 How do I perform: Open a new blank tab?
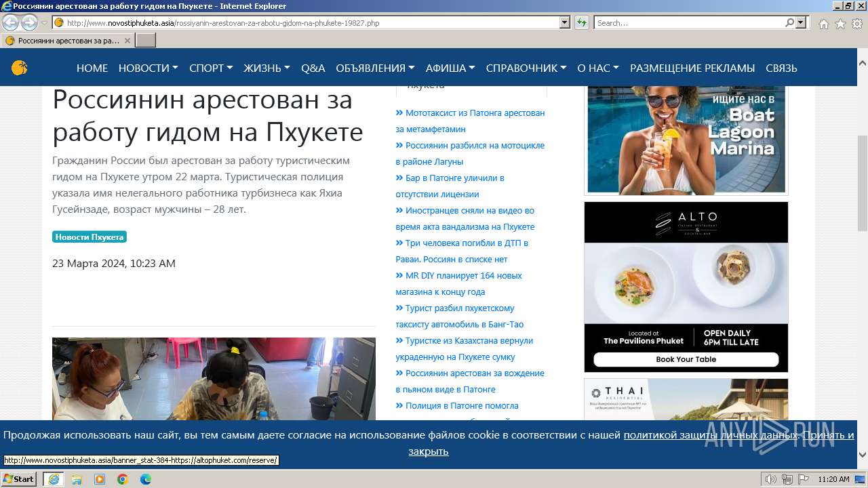[x=146, y=41]
